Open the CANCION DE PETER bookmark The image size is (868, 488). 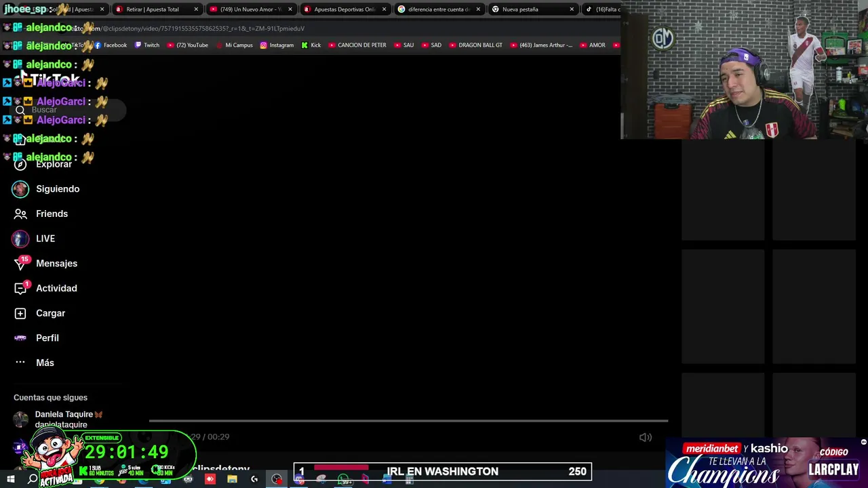click(x=357, y=45)
